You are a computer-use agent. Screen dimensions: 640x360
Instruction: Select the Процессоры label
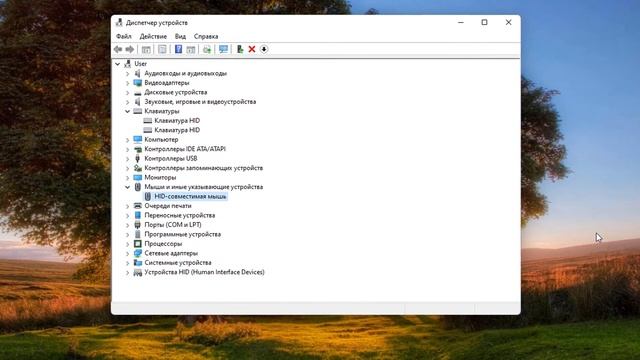(x=163, y=244)
